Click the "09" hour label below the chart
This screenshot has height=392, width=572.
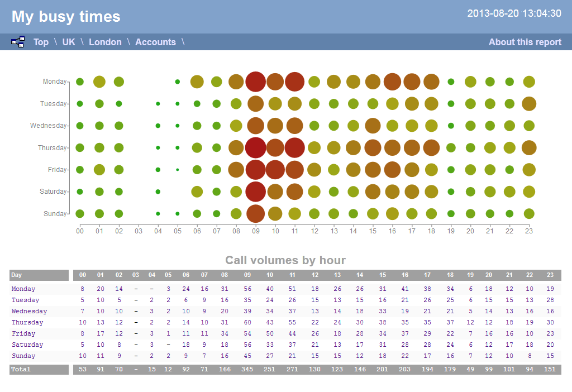coord(256,231)
